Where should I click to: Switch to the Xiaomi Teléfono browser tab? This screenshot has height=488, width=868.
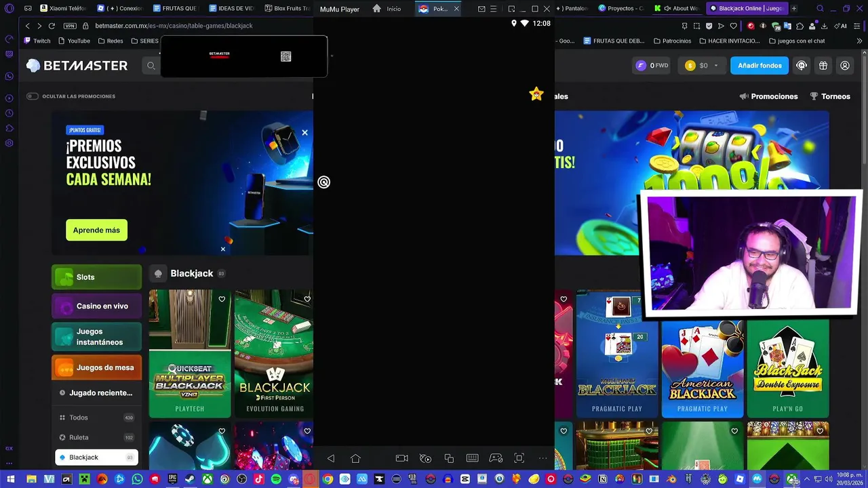[63, 9]
